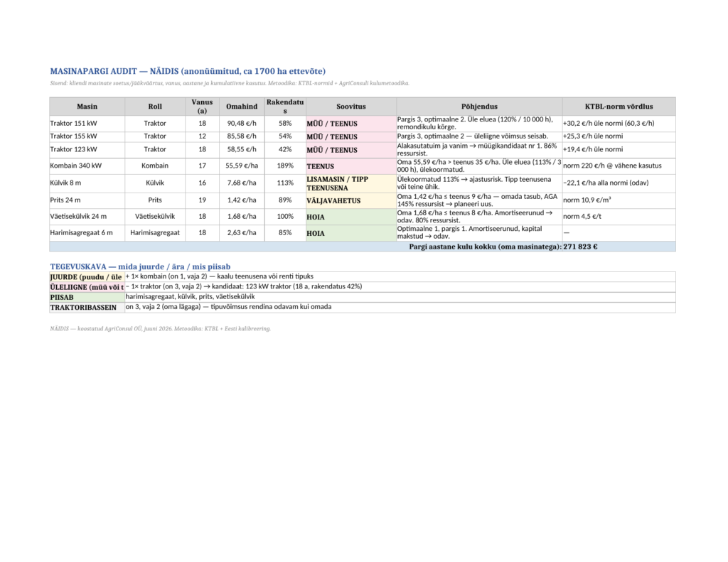Click the TEGEVUSKAVA section heading

(140, 266)
